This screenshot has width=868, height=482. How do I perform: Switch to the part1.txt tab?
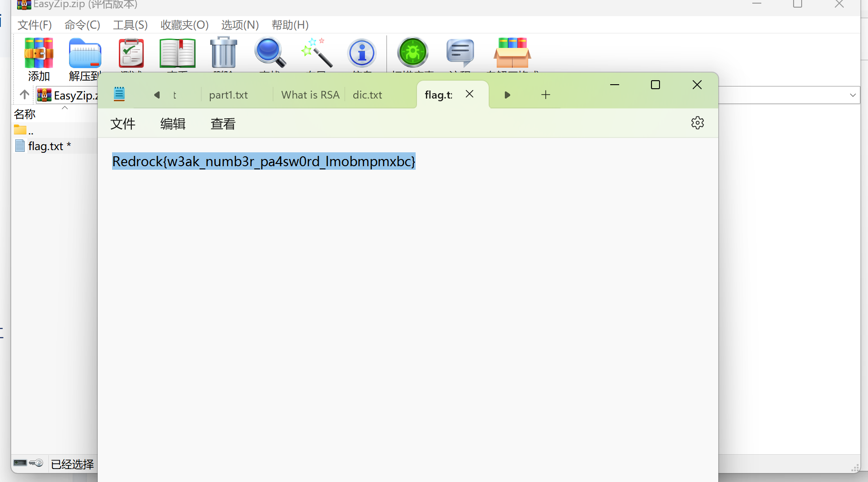pyautogui.click(x=228, y=95)
